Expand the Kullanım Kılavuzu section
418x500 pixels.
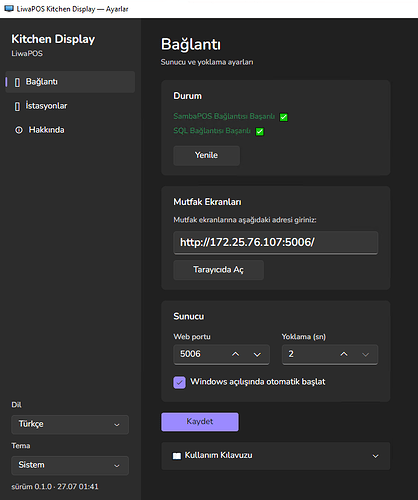tap(276, 456)
